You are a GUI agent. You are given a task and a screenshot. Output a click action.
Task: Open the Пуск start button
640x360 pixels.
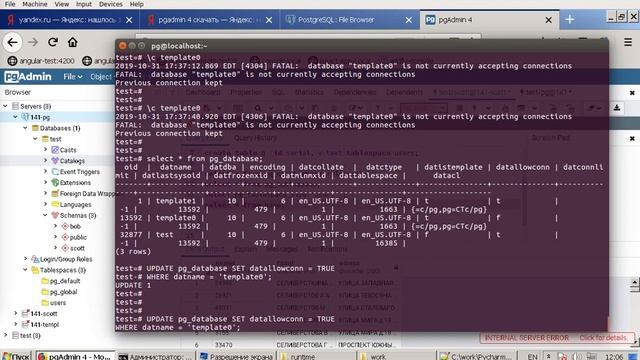tap(16, 356)
